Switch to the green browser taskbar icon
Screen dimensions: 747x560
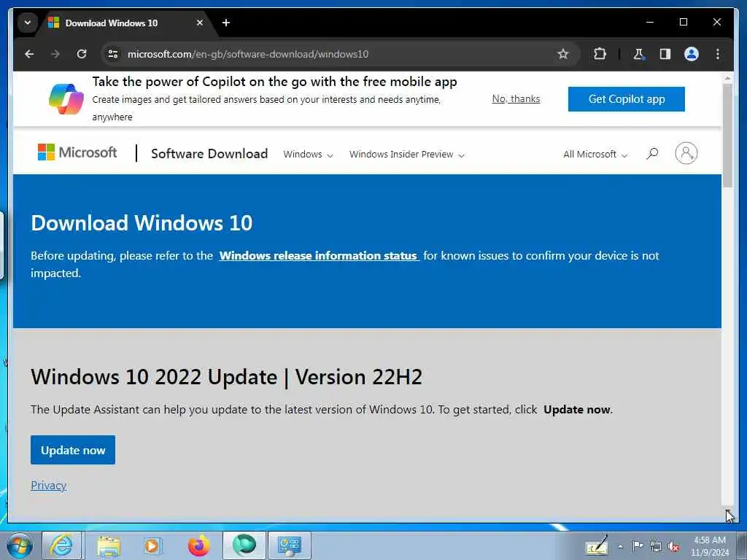point(244,545)
